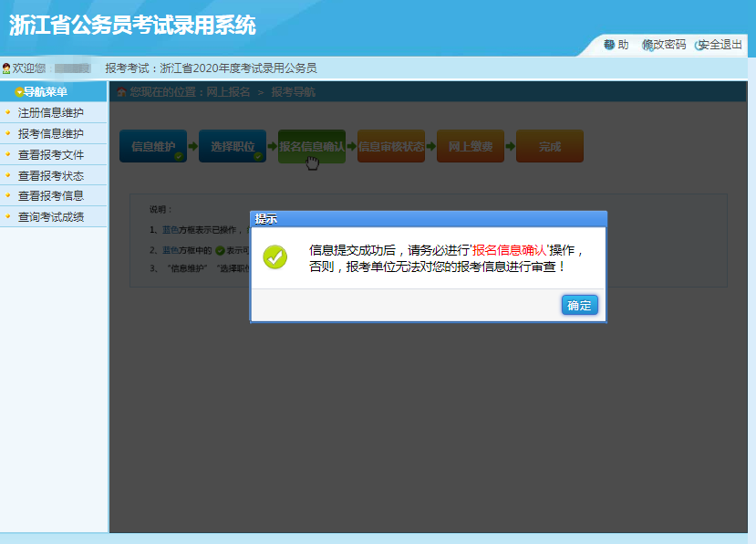Click the 完成 step button
Image resolution: width=756 pixels, height=544 pixels.
(x=550, y=146)
